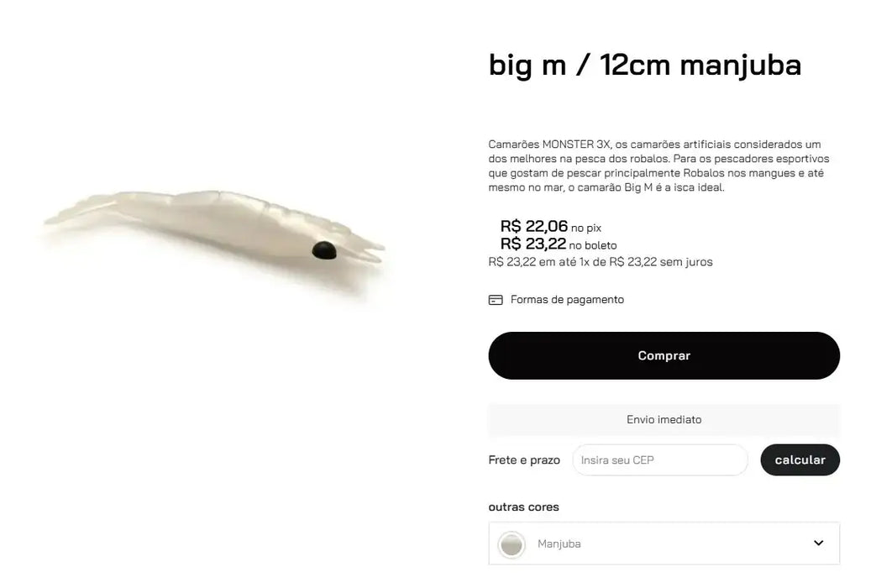Open the Manjuba color option label
The image size is (876, 588).
[559, 543]
